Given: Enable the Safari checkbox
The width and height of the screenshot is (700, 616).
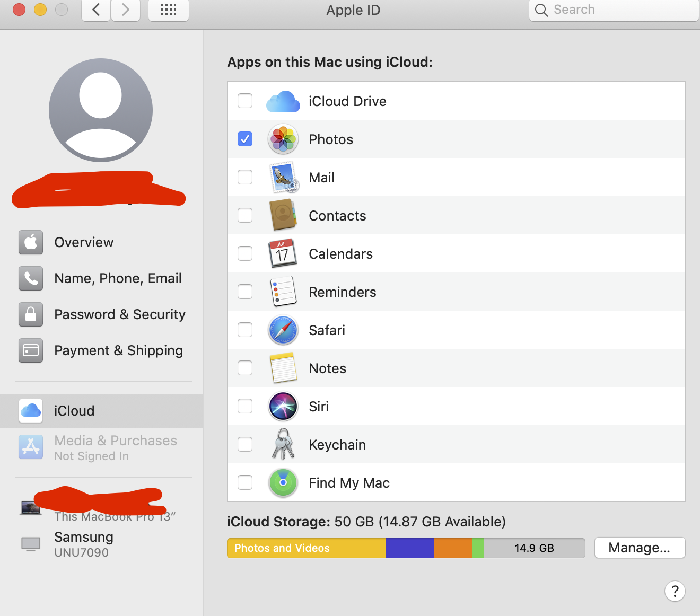Looking at the screenshot, I should click(x=245, y=330).
